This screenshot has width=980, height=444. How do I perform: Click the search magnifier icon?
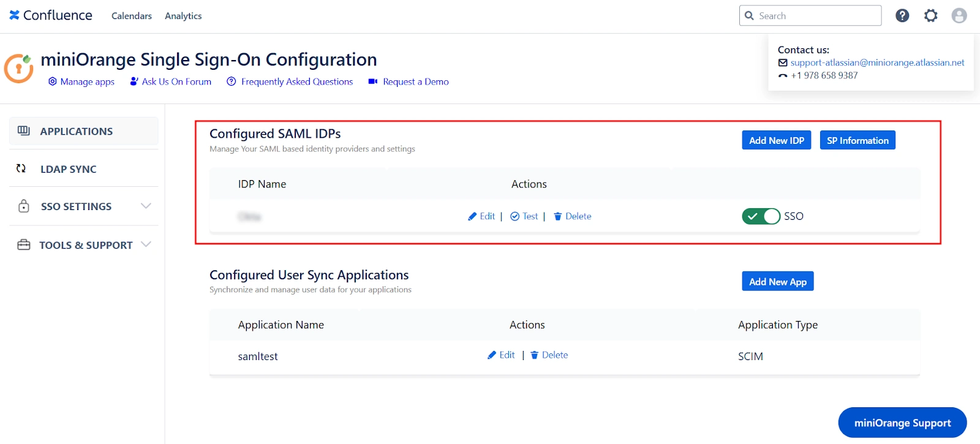(x=749, y=15)
